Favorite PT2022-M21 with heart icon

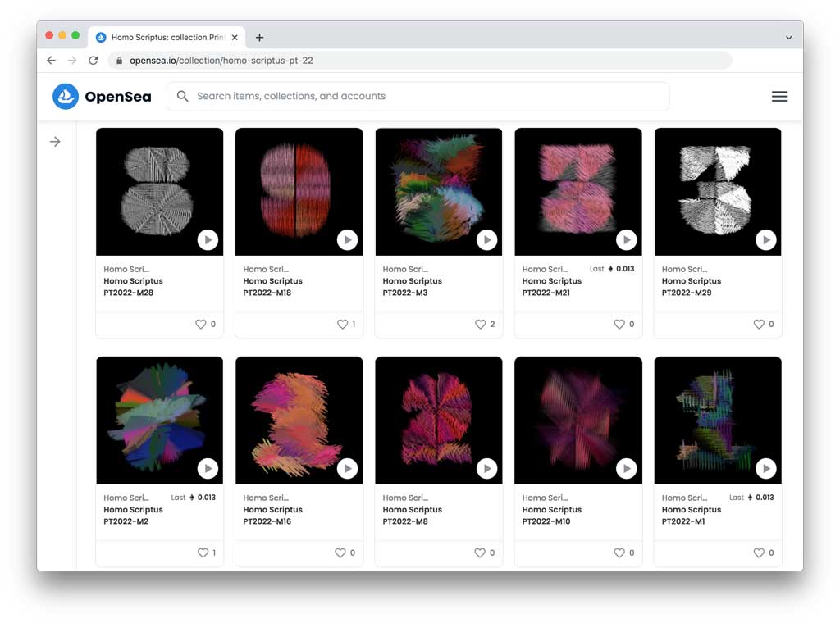click(x=619, y=324)
